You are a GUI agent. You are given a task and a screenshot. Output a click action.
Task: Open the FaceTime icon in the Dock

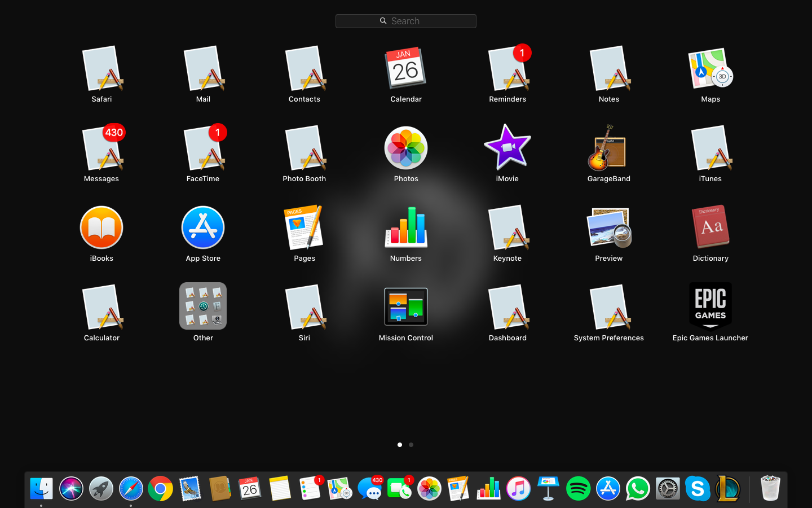point(400,489)
